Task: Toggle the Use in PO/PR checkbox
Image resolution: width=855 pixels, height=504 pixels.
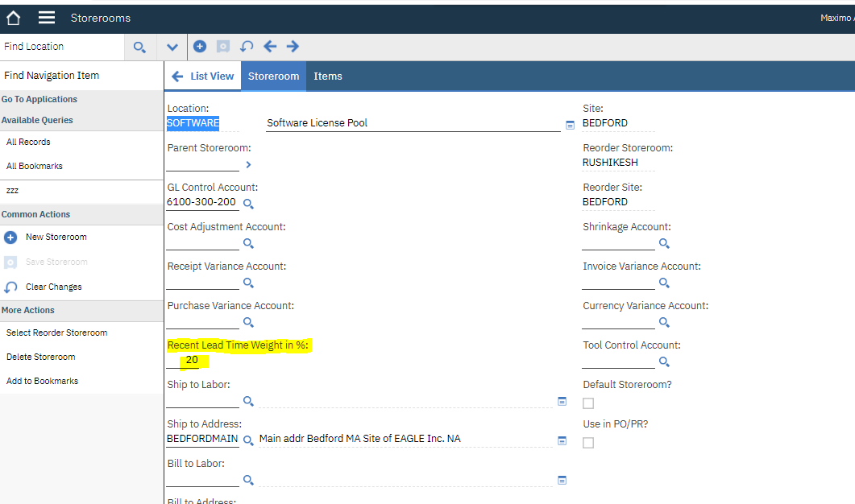Action: tap(588, 443)
